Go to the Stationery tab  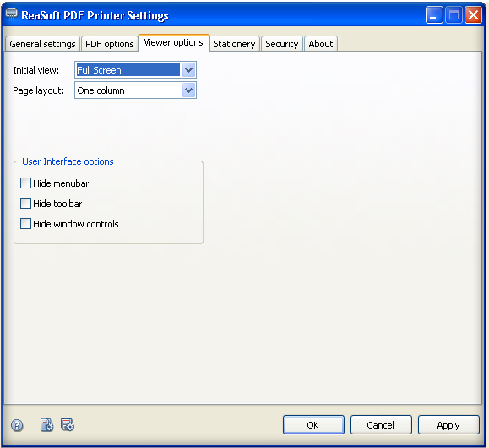pos(234,44)
